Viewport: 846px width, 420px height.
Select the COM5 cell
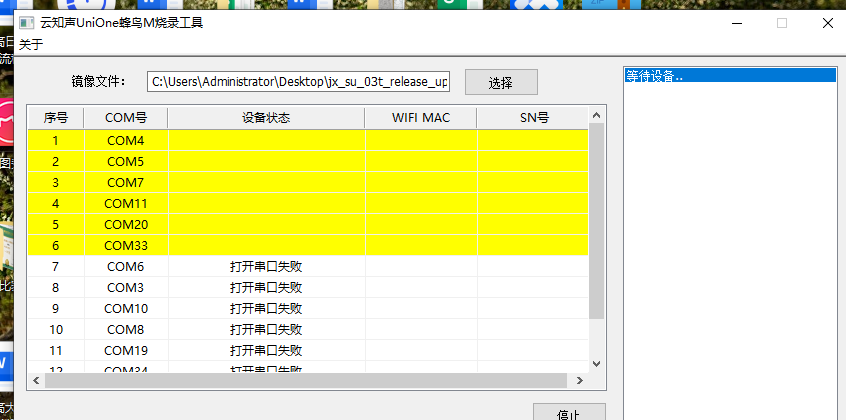(126, 161)
